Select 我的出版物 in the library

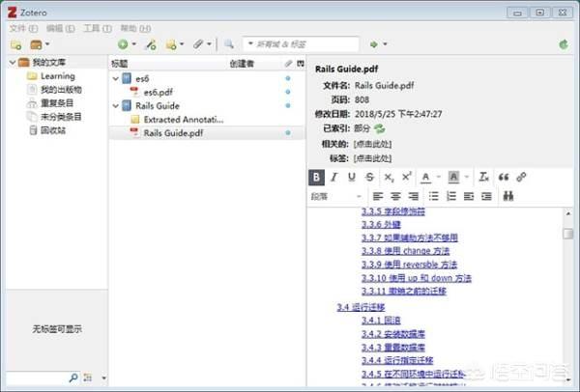(61, 90)
